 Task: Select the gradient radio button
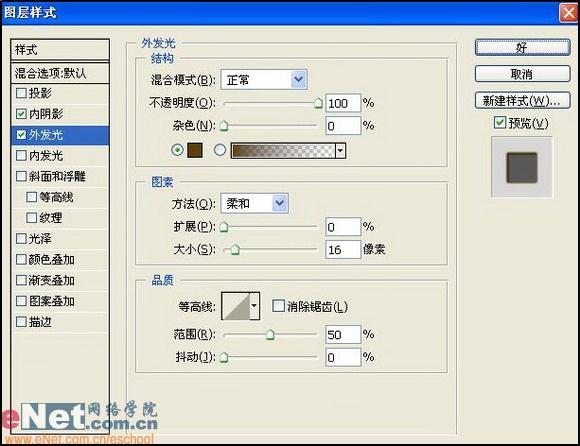pyautogui.click(x=220, y=150)
